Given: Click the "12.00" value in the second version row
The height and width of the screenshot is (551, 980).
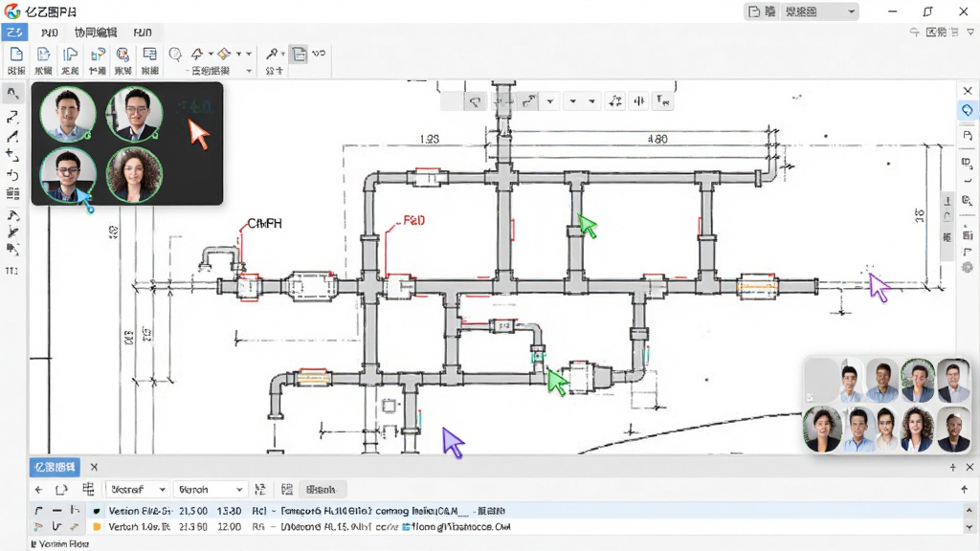Looking at the screenshot, I should click(230, 527).
